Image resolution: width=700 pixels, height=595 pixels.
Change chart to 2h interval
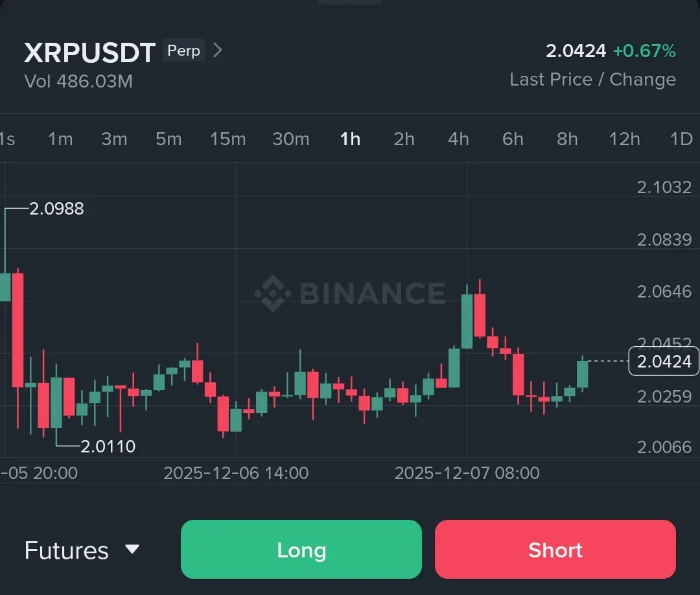pyautogui.click(x=404, y=139)
